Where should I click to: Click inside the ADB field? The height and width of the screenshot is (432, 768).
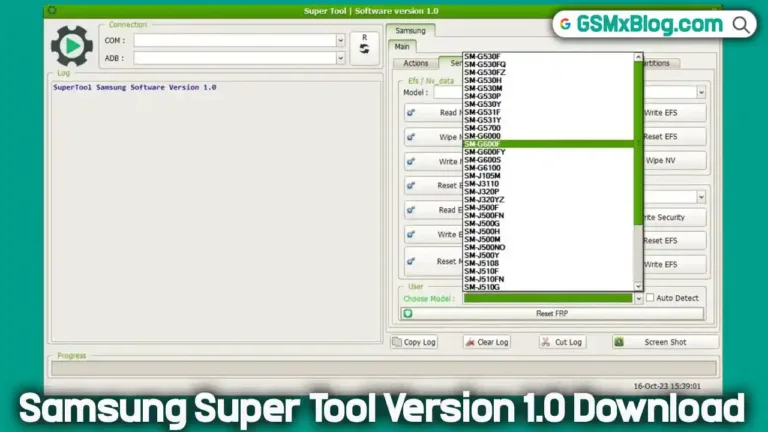point(235,58)
